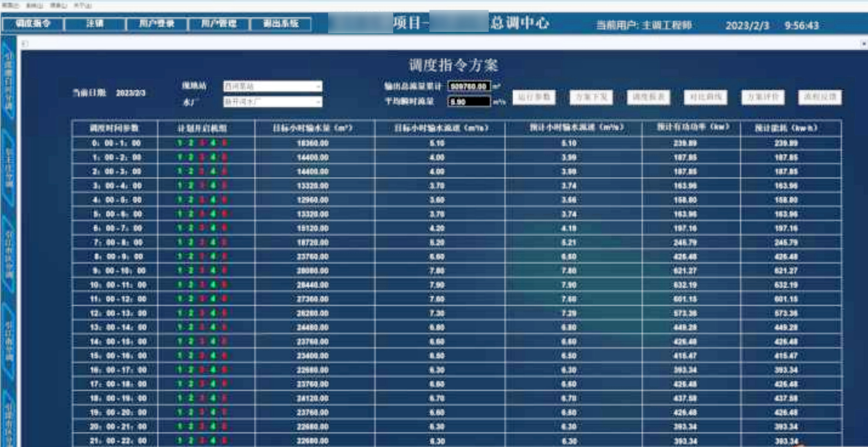Click green pump unit 2 in 7:00-8:00 row
This screenshot has width=868, height=447.
[x=191, y=242]
